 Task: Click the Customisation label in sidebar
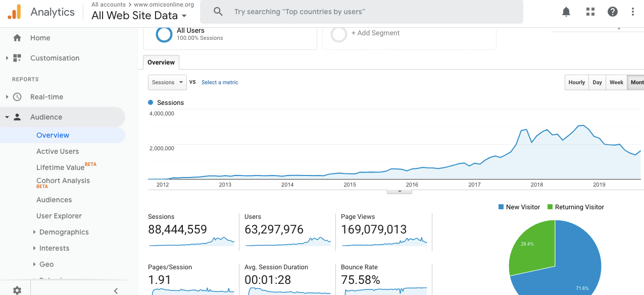pyautogui.click(x=55, y=58)
